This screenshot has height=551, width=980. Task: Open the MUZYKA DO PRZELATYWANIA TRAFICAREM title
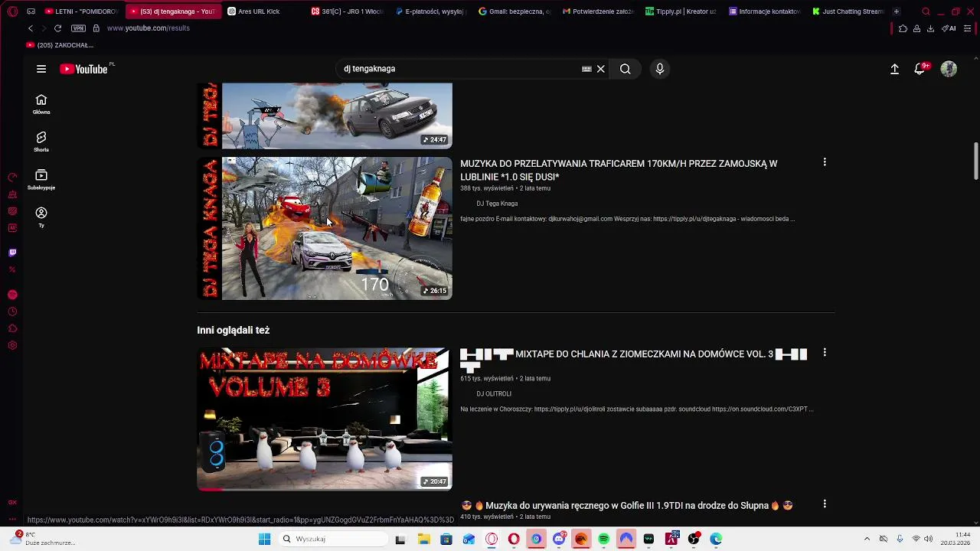(619, 170)
